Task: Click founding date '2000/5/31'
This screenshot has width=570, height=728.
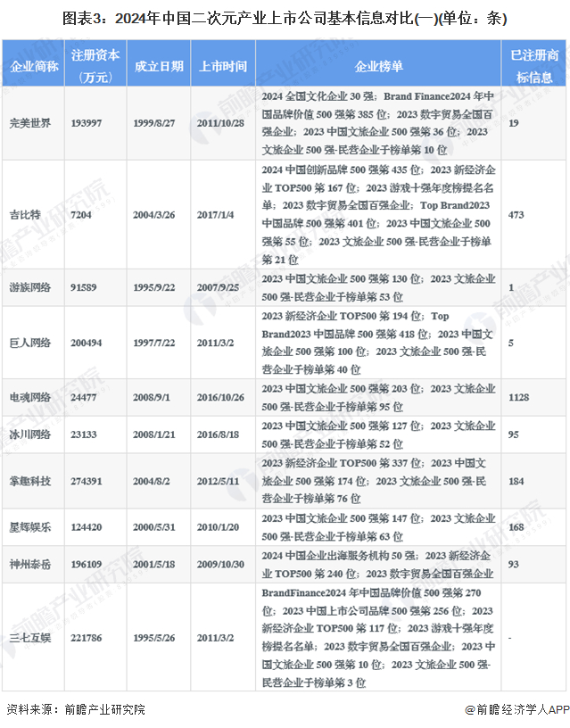Action: click(154, 527)
